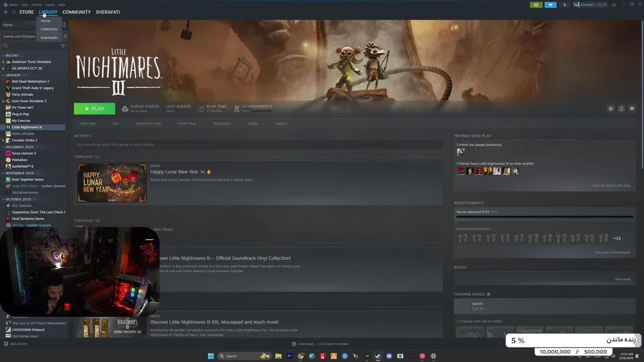
Task: Go back with the navigation arrow
Action: click(x=6, y=12)
